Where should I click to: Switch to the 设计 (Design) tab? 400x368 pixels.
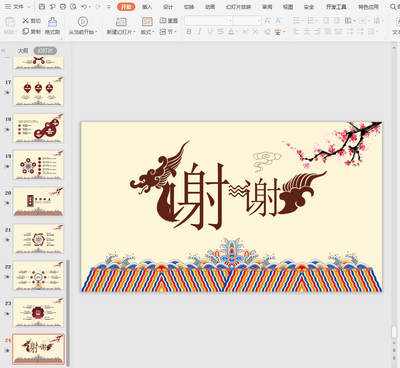pyautogui.click(x=168, y=7)
